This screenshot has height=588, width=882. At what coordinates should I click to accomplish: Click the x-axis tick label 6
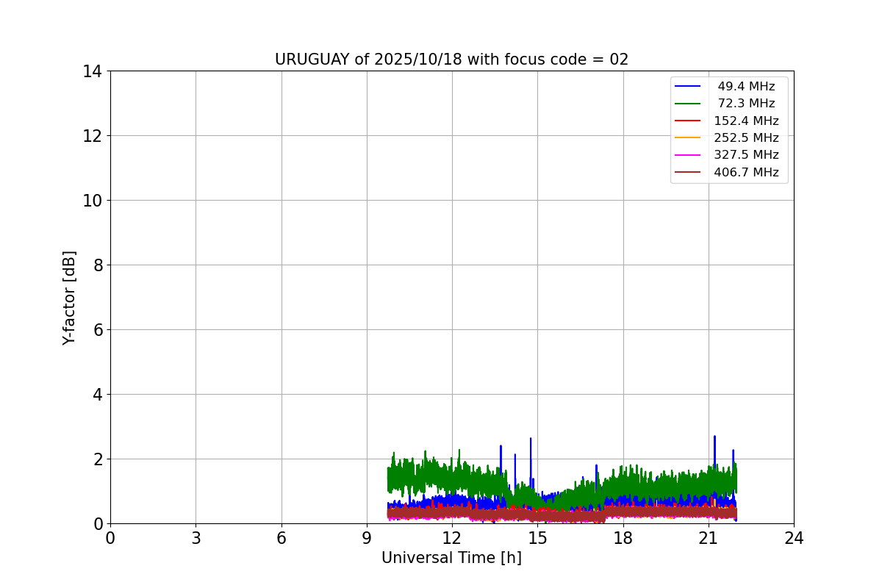point(282,538)
